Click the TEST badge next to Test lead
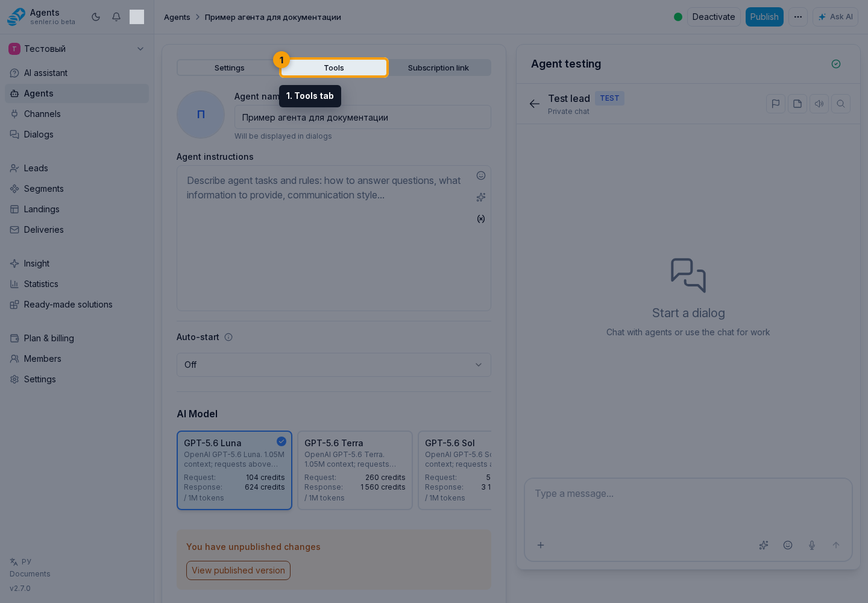Viewport: 868px width, 603px height. coord(609,98)
